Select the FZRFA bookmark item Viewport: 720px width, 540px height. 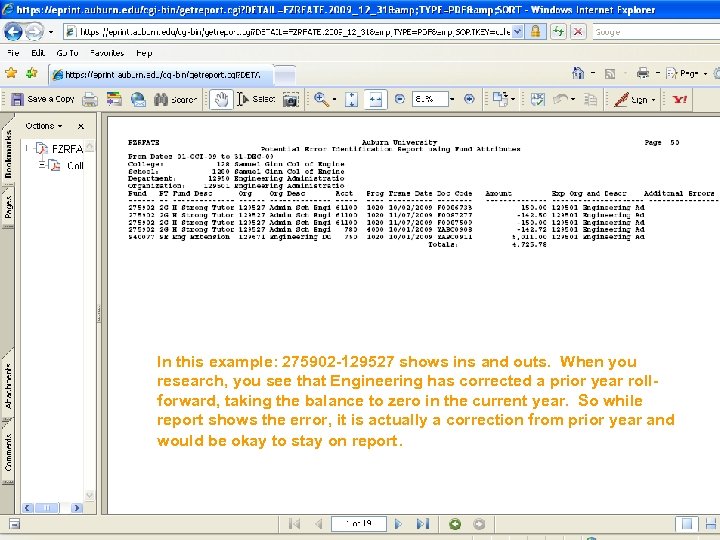click(x=60, y=149)
